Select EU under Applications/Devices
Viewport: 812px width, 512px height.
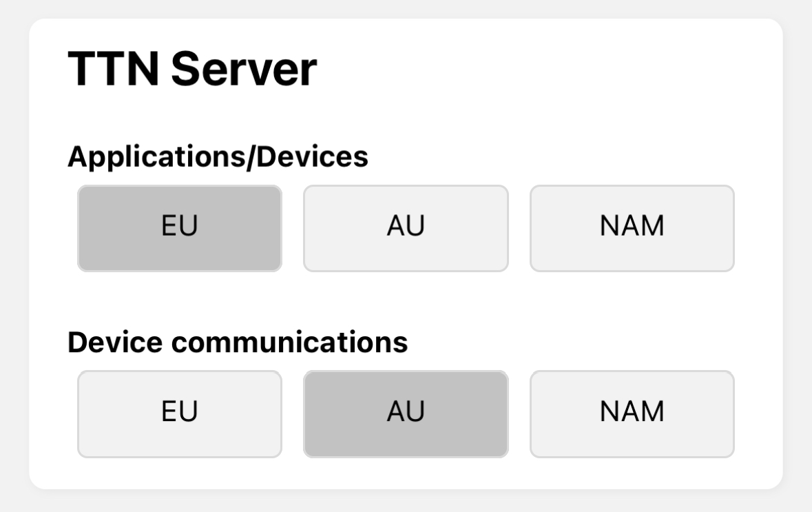pyautogui.click(x=180, y=228)
